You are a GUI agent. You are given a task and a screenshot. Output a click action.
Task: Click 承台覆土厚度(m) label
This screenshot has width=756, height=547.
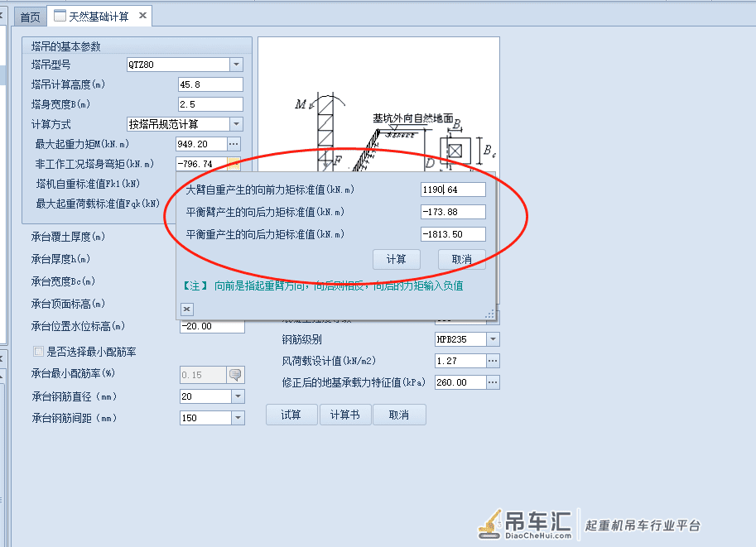point(68,237)
